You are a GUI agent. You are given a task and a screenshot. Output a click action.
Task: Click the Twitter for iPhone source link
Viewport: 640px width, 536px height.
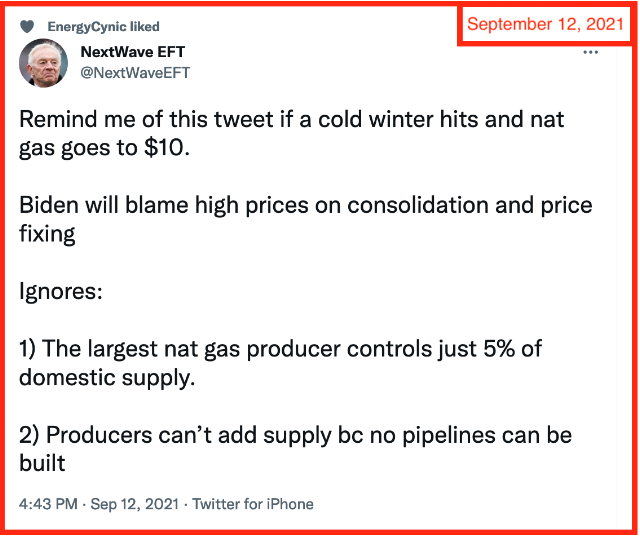click(253, 504)
